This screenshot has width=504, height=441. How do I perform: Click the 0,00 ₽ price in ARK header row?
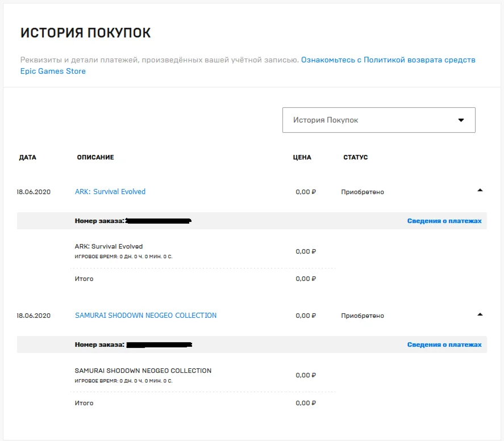coord(306,192)
